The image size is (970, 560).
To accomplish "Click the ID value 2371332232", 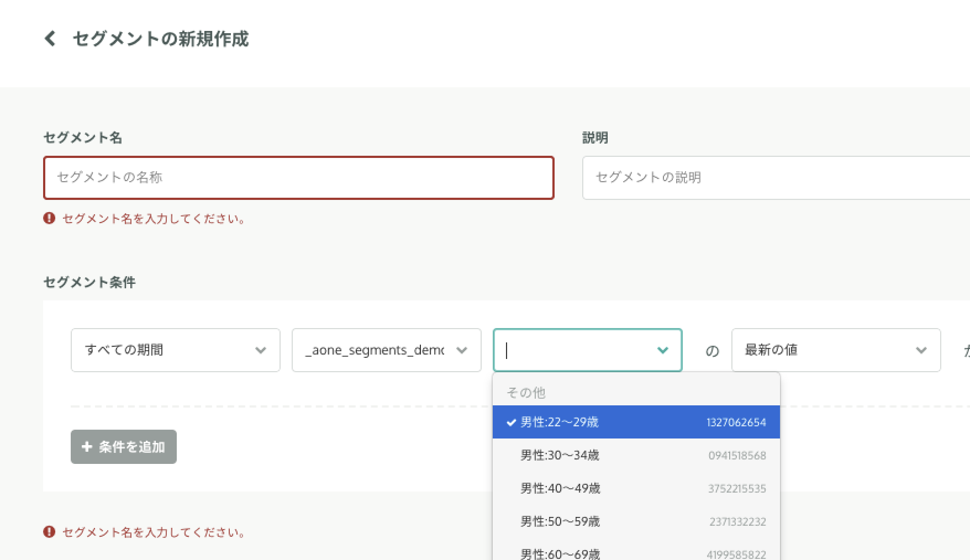I will (x=738, y=522).
